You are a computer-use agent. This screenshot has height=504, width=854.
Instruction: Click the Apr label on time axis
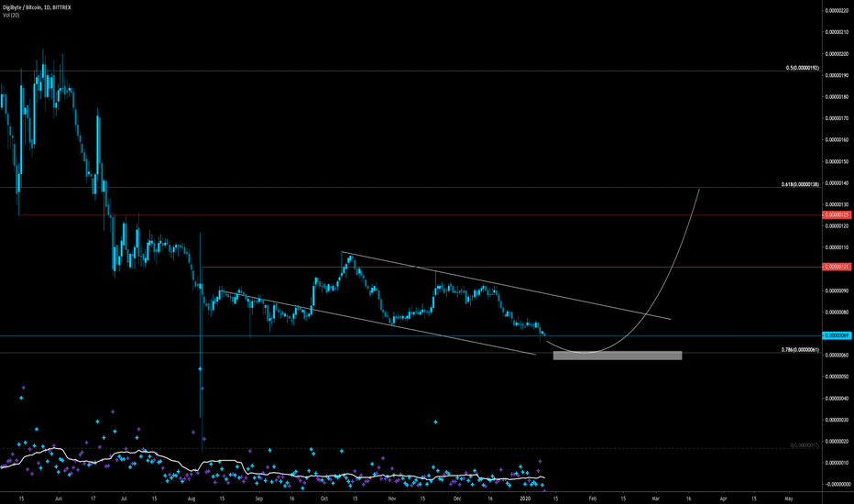pos(723,499)
